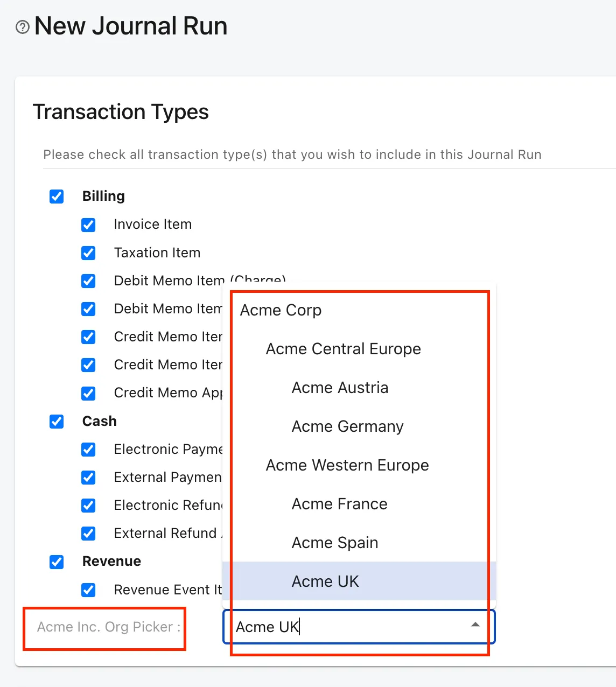
Task: Select highlighted Acme UK option
Action: pos(359,581)
